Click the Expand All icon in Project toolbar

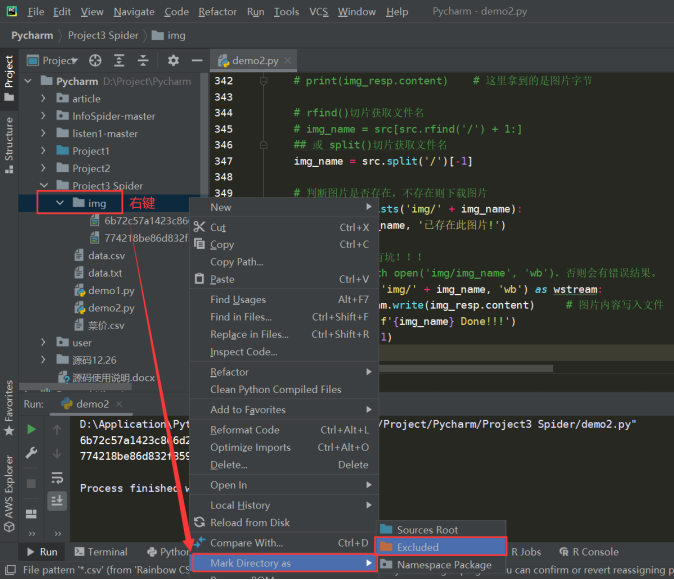pos(120,61)
